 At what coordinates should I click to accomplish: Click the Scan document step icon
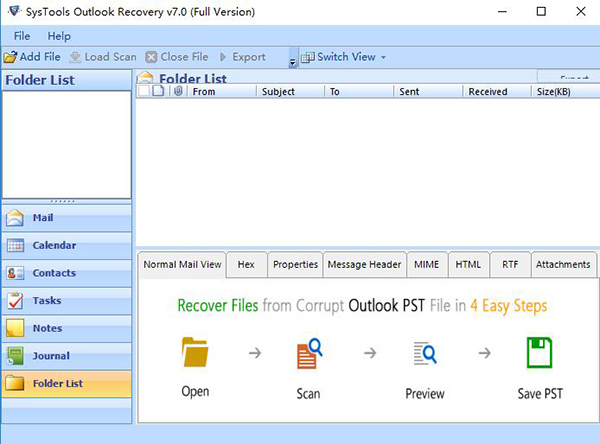coord(309,353)
